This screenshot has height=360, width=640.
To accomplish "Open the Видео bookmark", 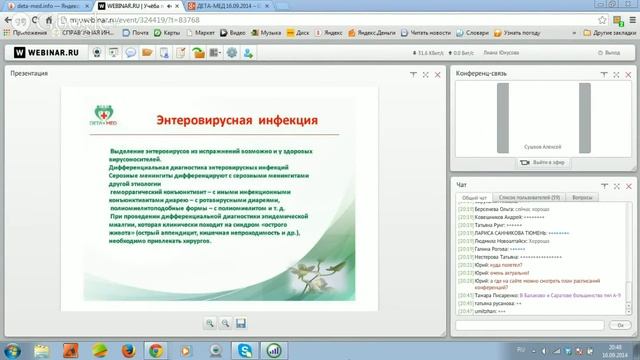I will coord(233,33).
